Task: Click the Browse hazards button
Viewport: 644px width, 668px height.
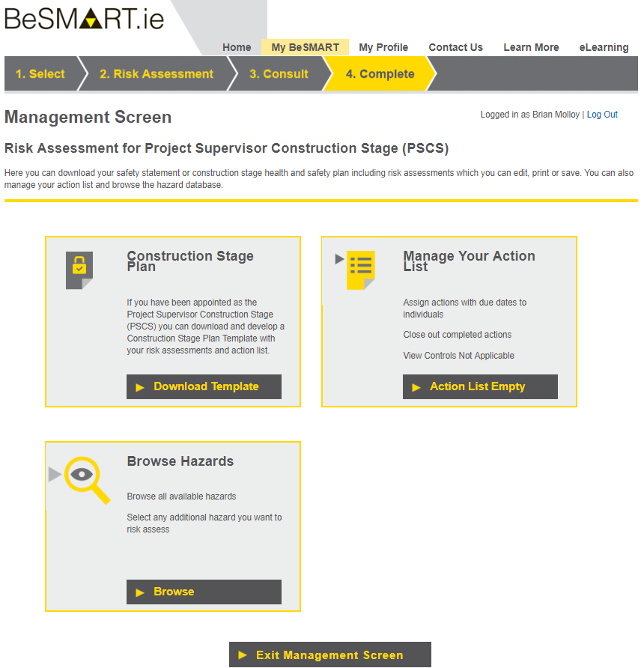Action: 204,592
